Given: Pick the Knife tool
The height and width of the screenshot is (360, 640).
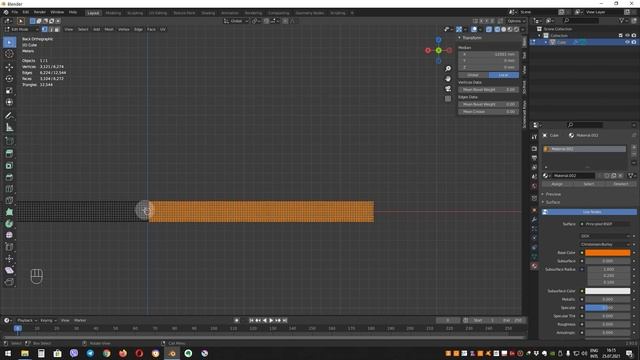Looking at the screenshot, I should coord(9,200).
